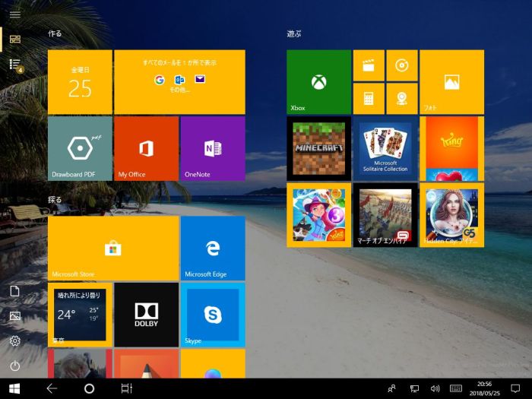
Task: Open the OneNote tile
Action: [213, 148]
